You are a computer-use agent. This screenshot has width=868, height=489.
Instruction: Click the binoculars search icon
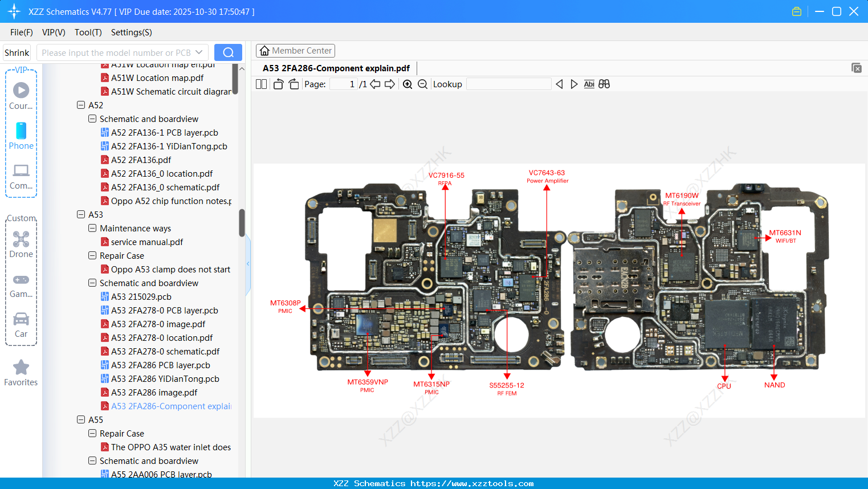(x=604, y=84)
